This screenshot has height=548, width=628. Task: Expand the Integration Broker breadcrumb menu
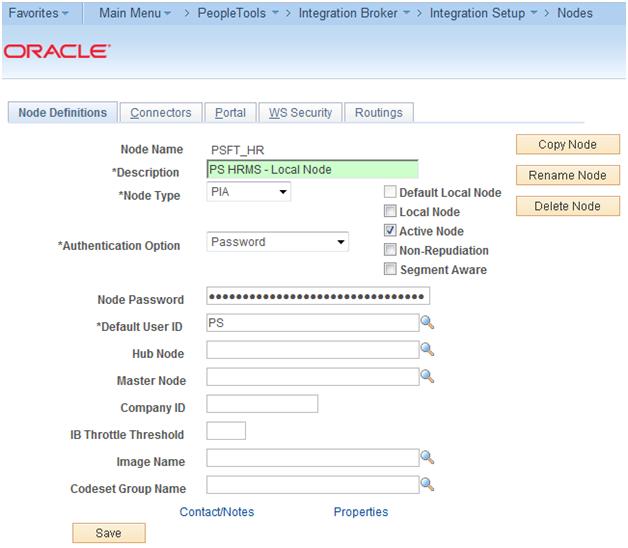click(x=354, y=13)
